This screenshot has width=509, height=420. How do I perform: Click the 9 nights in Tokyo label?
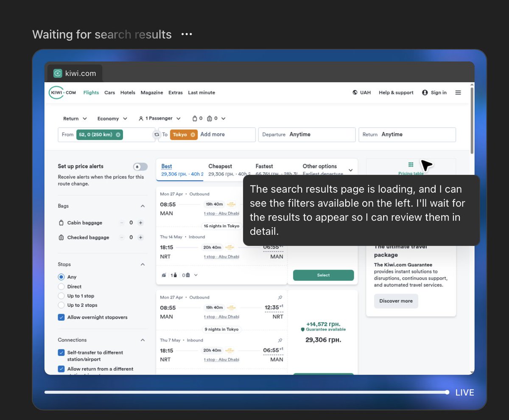click(x=221, y=329)
